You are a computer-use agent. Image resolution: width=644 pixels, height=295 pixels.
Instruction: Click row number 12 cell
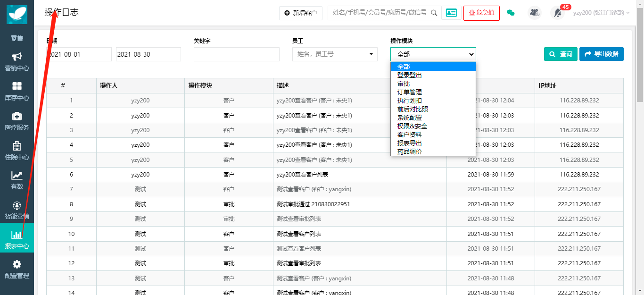point(72,263)
